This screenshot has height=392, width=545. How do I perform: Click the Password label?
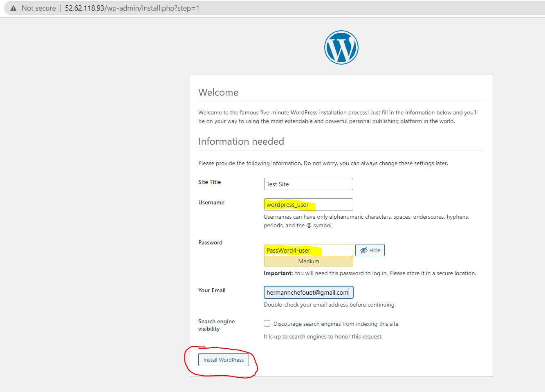tap(211, 242)
